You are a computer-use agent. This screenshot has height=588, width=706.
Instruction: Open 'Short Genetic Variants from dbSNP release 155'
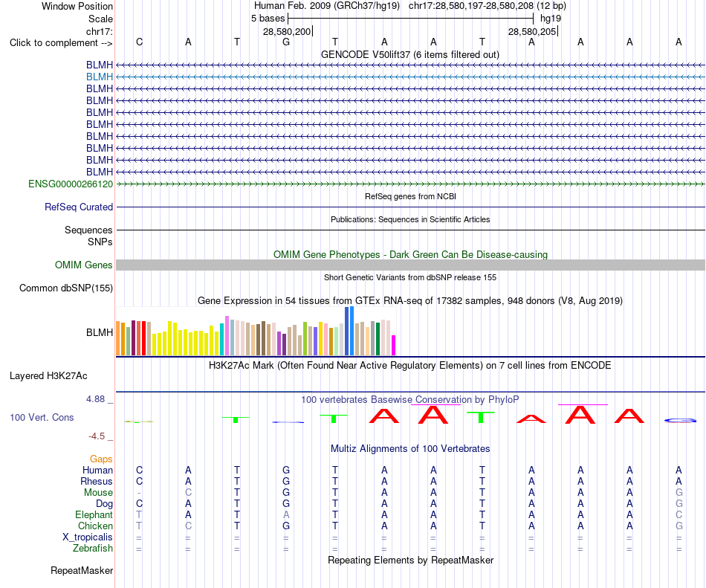pos(410,277)
